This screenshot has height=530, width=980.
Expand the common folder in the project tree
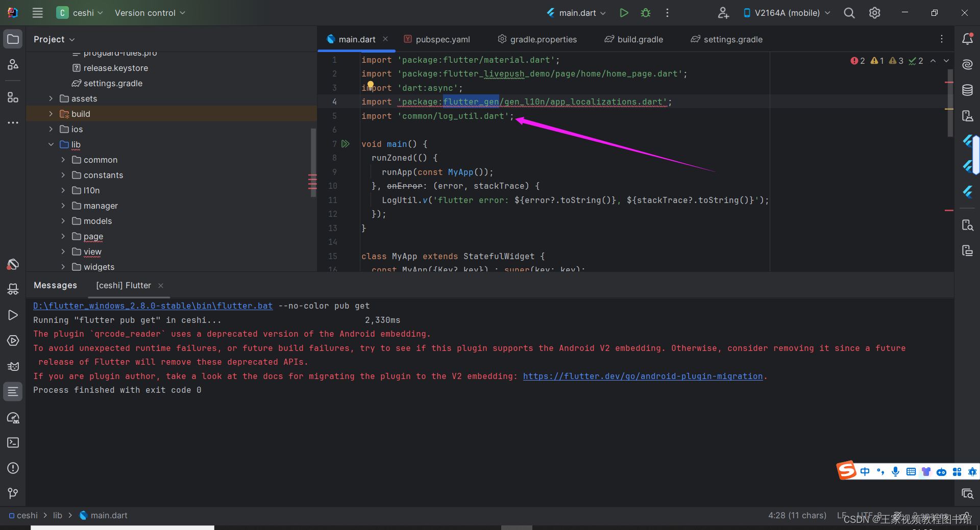coord(63,160)
